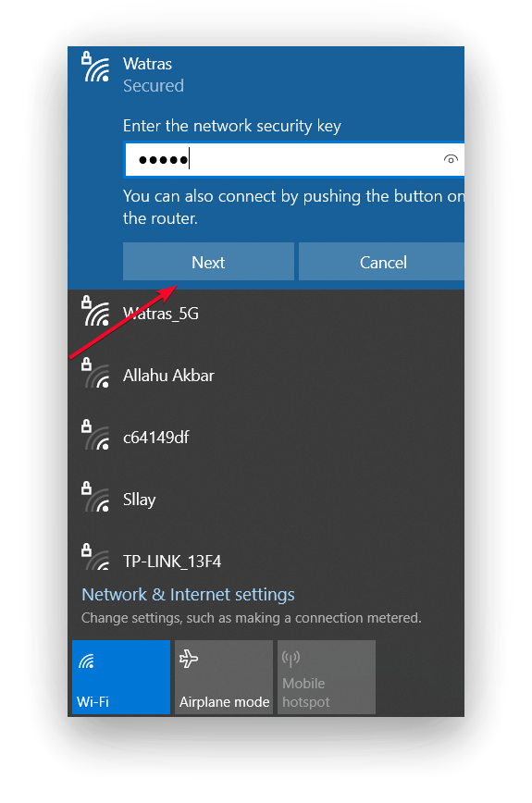
Task: Click the TP-LINK_13F4 network signal icon
Action: pos(95,557)
